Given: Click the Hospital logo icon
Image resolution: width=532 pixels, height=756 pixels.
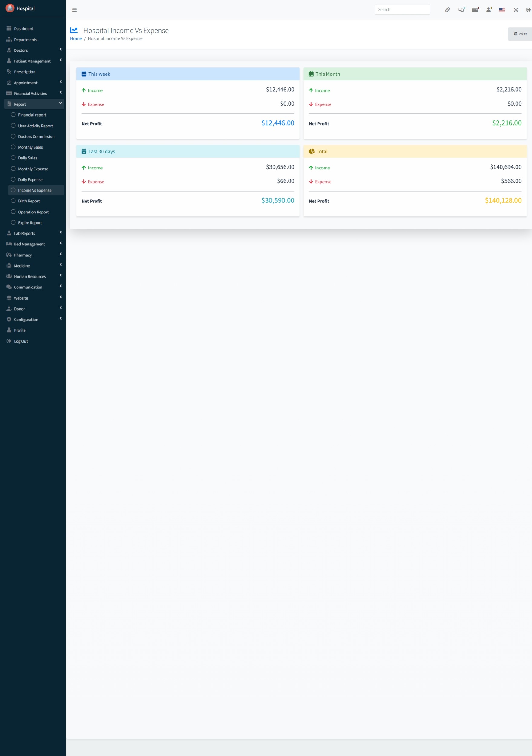Looking at the screenshot, I should point(10,8).
